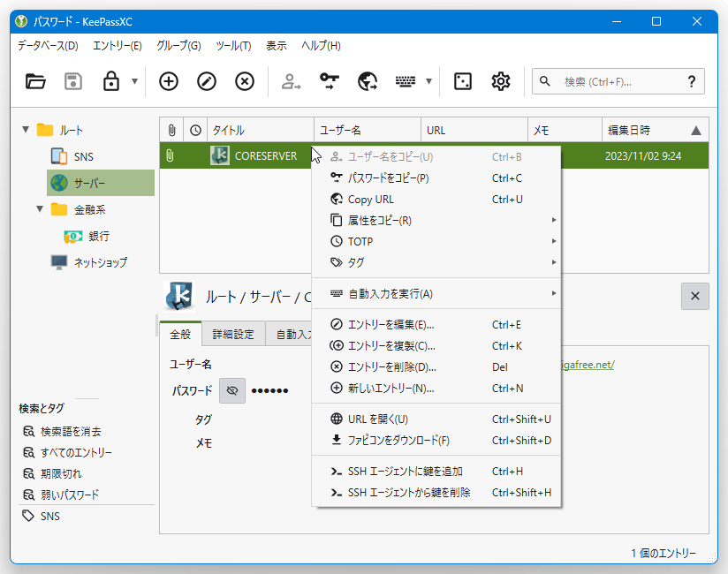Click the save database floppy icon
This screenshot has height=574, width=728.
(73, 81)
